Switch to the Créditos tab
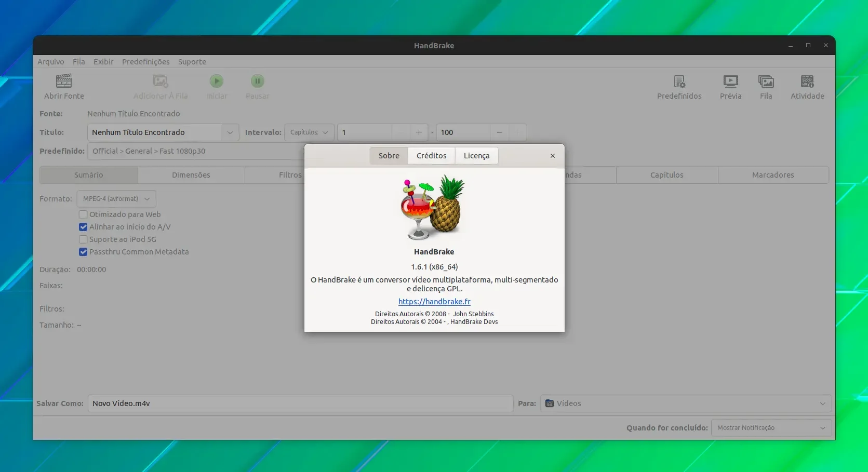The height and width of the screenshot is (472, 868). coord(432,156)
